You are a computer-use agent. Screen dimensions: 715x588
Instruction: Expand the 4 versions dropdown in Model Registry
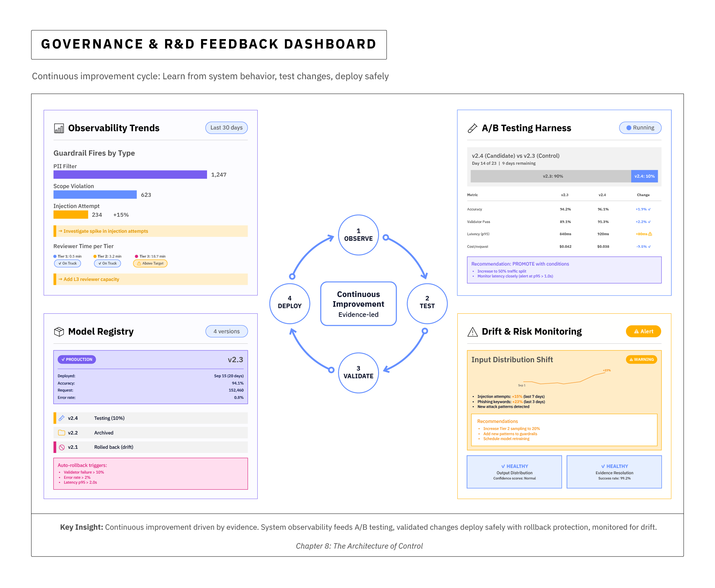[x=226, y=331]
